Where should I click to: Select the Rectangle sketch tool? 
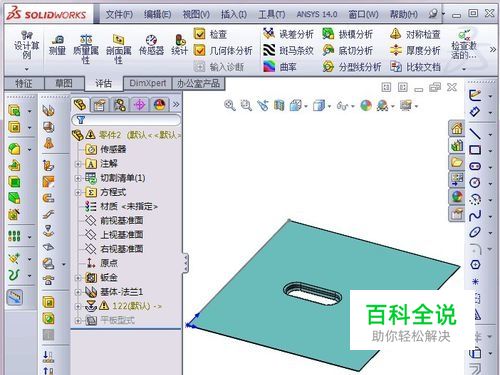[475, 150]
